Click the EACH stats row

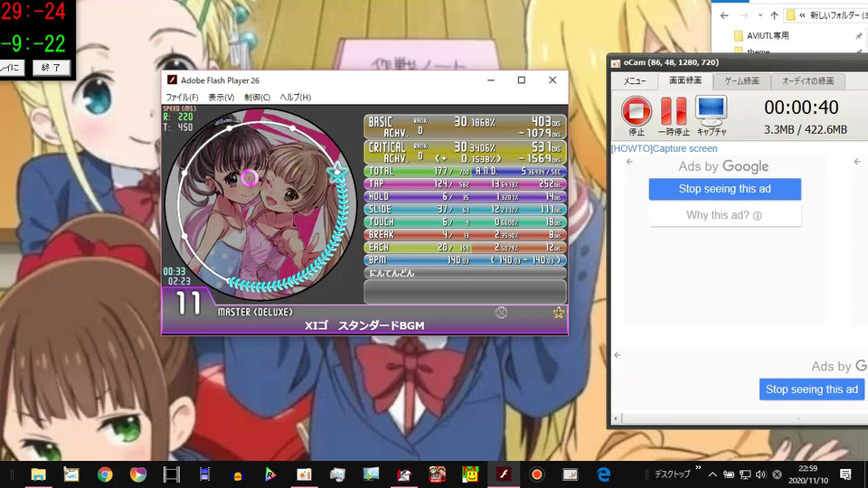[465, 248]
